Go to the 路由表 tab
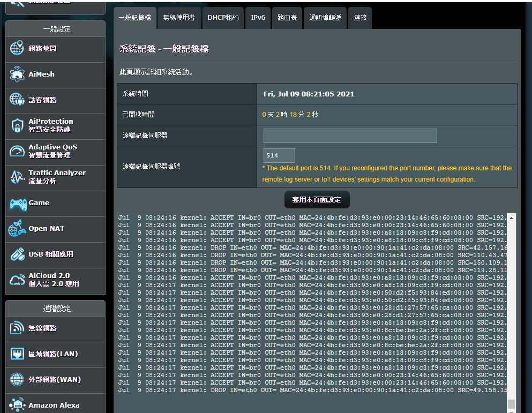The width and height of the screenshot is (532, 413). click(x=287, y=18)
